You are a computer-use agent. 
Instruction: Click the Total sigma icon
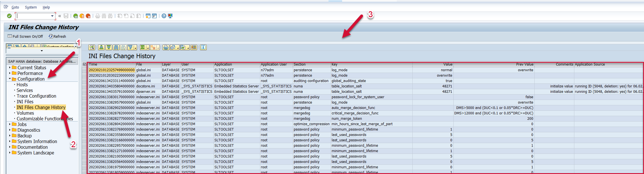(143, 47)
